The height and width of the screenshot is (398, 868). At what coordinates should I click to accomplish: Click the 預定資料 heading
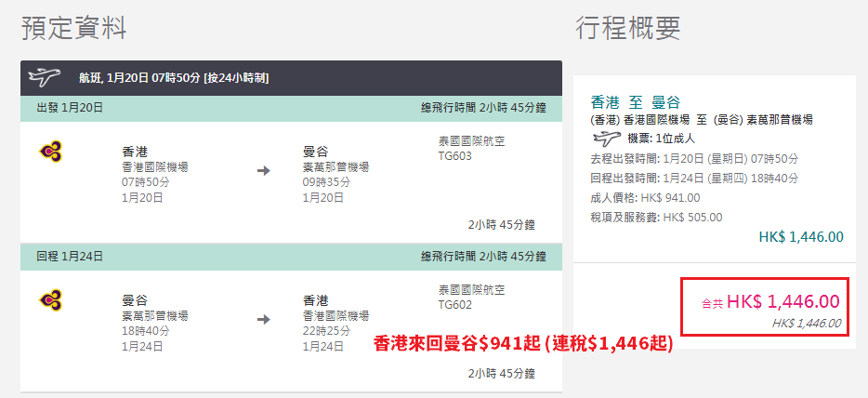pyautogui.click(x=74, y=28)
